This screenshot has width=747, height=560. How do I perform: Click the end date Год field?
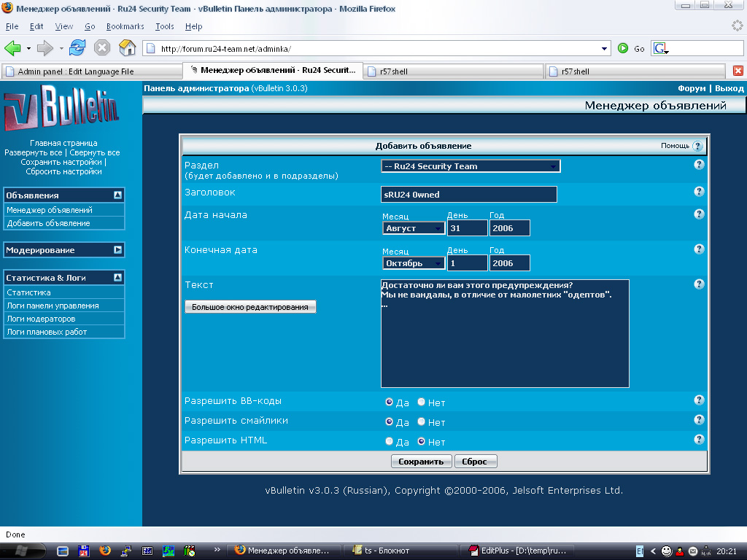pos(509,262)
